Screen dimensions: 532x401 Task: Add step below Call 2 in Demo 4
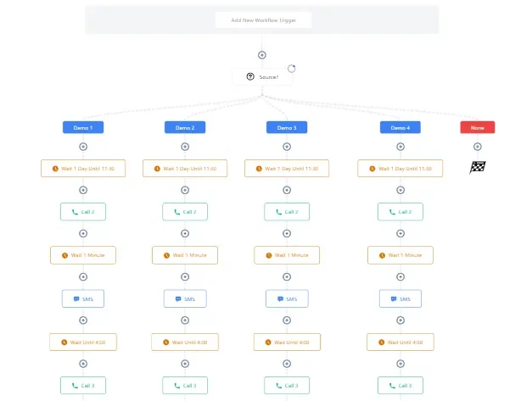(x=400, y=233)
